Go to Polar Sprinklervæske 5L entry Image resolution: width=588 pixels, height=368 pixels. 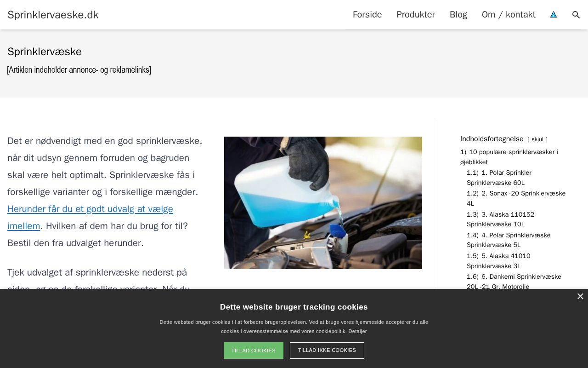point(509,240)
